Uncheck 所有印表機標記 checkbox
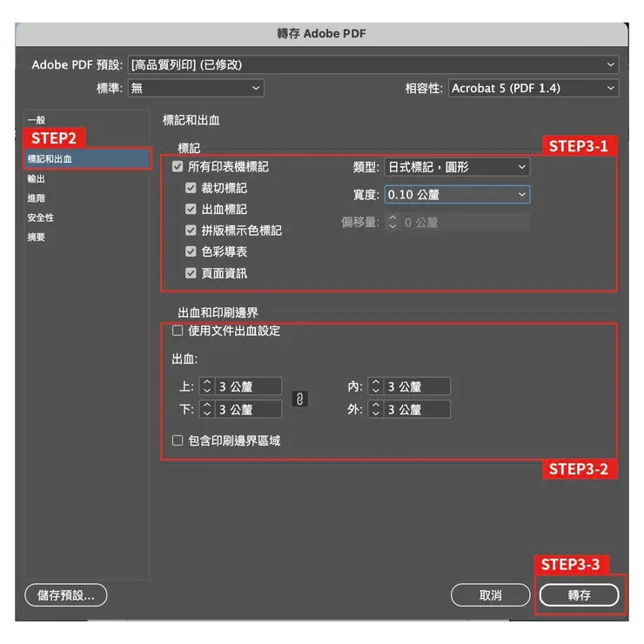The height and width of the screenshot is (644, 644). 178,167
